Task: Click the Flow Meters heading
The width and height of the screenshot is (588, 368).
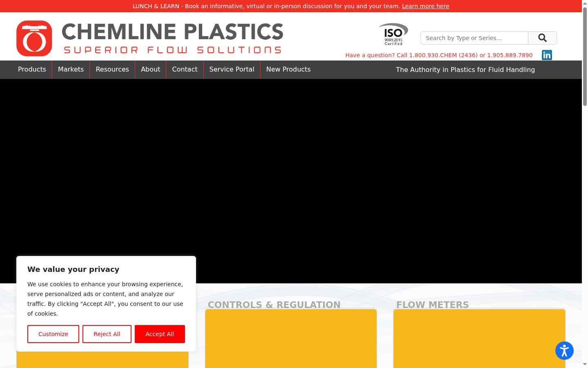Action: (x=432, y=305)
